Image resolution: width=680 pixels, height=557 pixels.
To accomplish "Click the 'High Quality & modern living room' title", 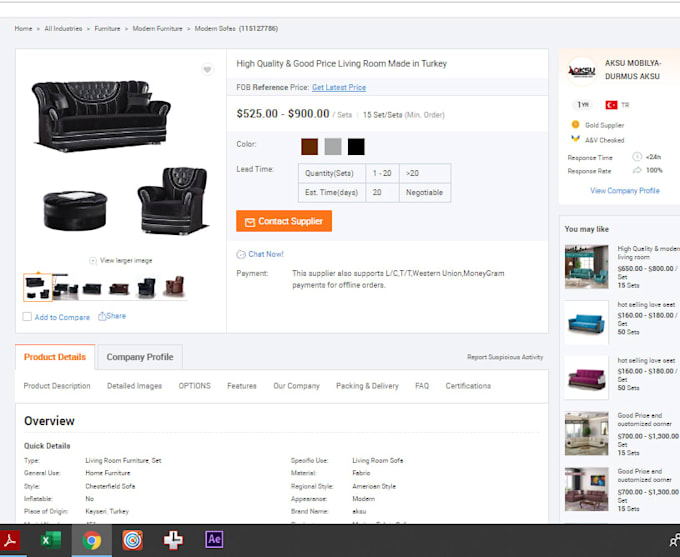I will 648,253.
